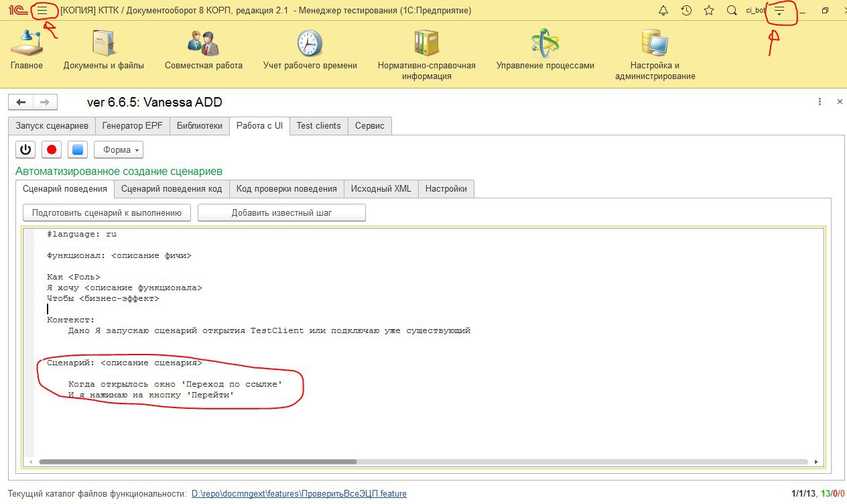Open the Учет рабочего времени section

click(310, 50)
